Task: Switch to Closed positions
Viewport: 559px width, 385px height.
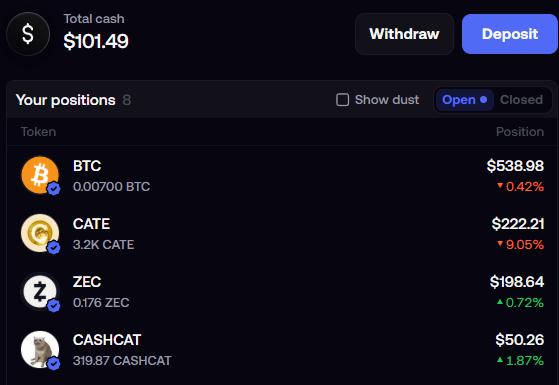Action: tap(521, 100)
